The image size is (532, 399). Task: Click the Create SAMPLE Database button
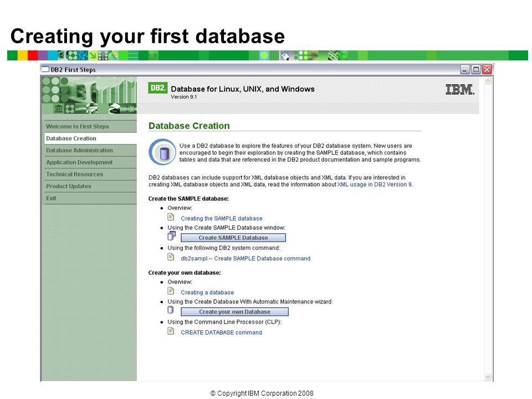233,238
